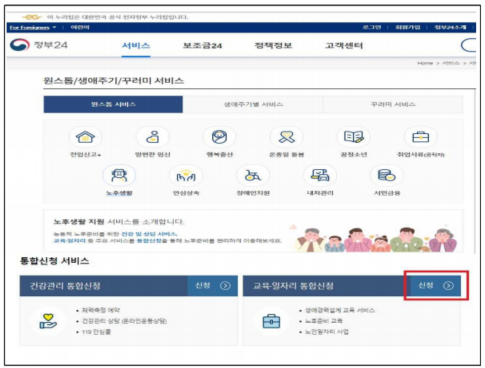485x368 pixels.
Task: Switch to the 생애주기별 서비스 tab
Action: (x=253, y=104)
